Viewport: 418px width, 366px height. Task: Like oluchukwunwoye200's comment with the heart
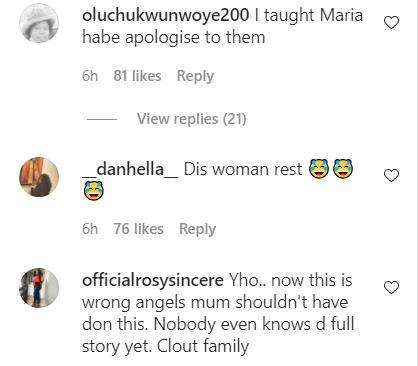tap(391, 23)
